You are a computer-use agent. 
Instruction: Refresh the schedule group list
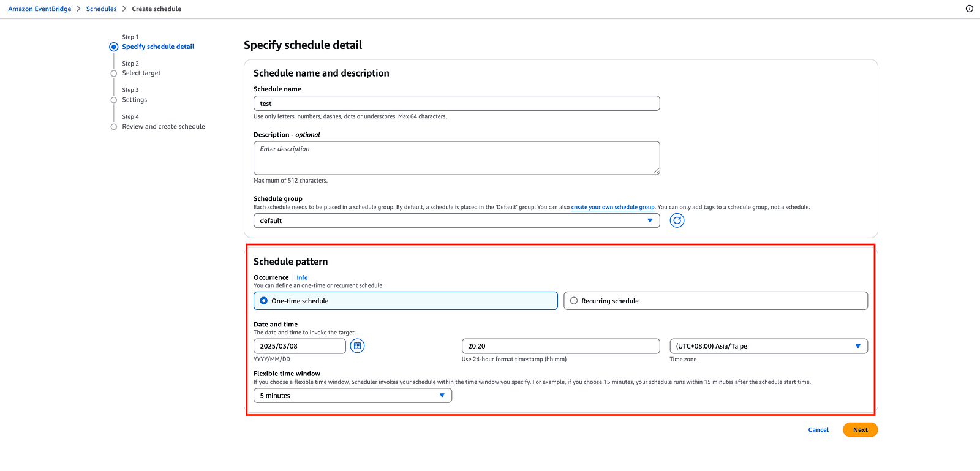click(x=677, y=220)
